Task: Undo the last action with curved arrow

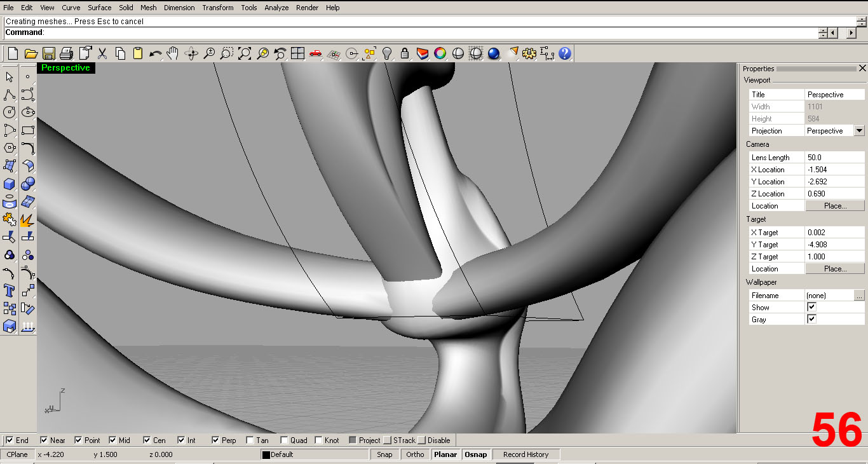Action: click(x=156, y=53)
